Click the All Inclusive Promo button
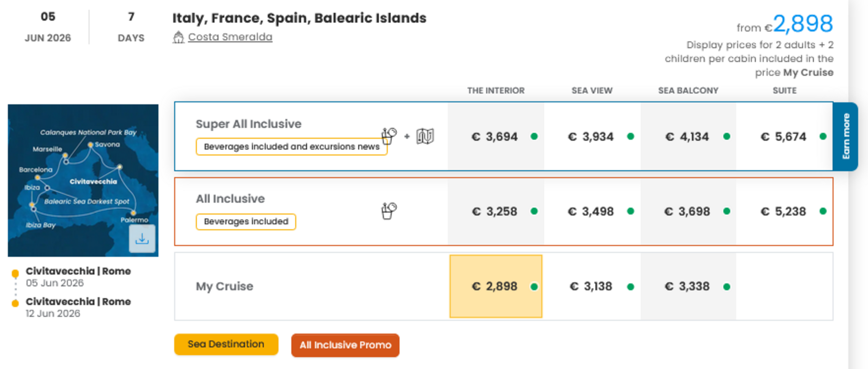This screenshot has height=369, width=868. pyautogui.click(x=345, y=345)
